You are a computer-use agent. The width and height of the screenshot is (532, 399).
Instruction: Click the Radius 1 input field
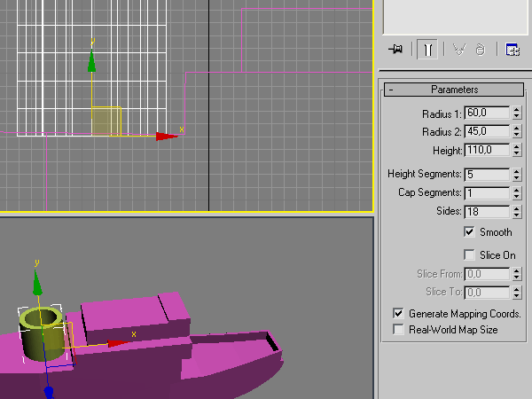click(x=487, y=113)
